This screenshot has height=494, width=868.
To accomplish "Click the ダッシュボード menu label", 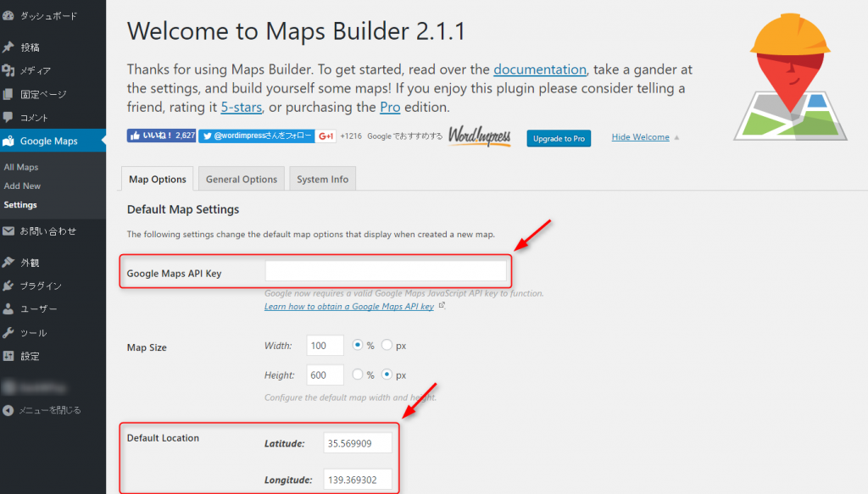I will pyautogui.click(x=48, y=16).
